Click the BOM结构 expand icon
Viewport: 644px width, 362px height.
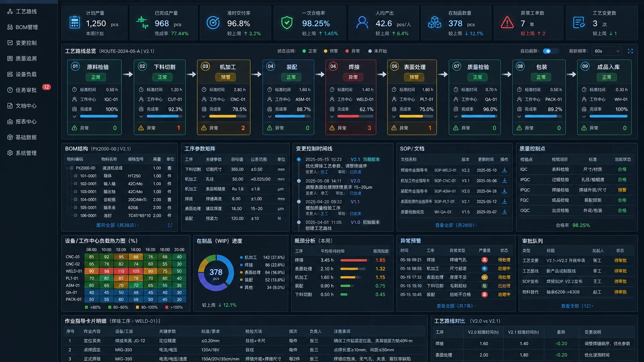pos(170,225)
